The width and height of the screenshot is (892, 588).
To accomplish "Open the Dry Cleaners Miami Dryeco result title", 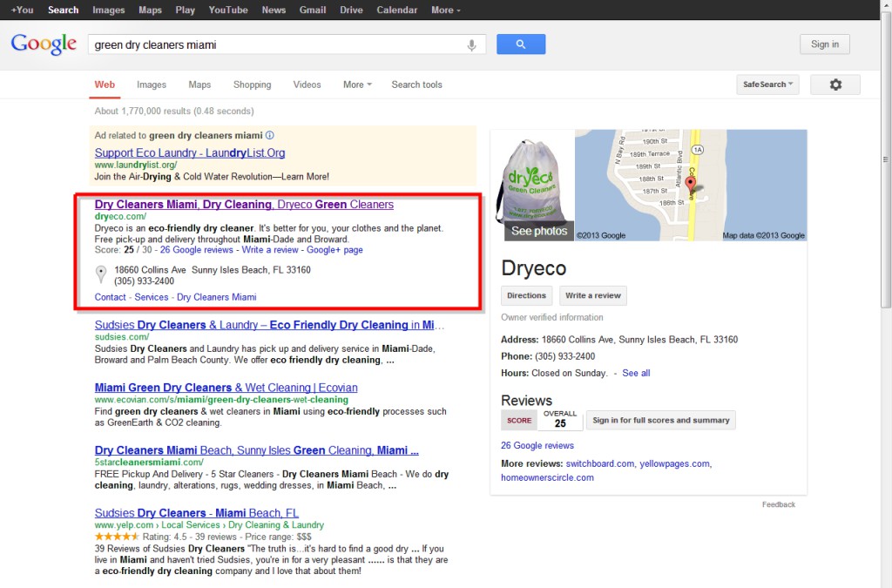I will tap(244, 204).
